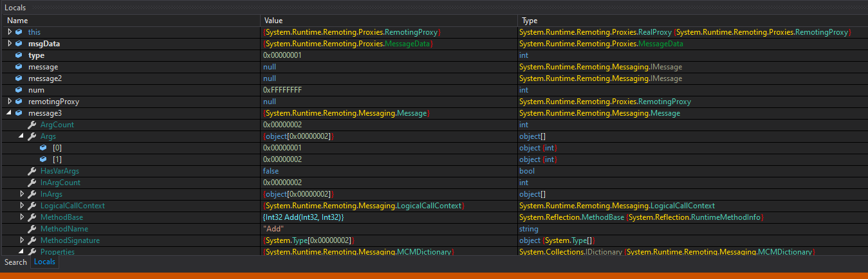
Task: Click the wrench icon beside LogicalCallContext
Action: 32,206
